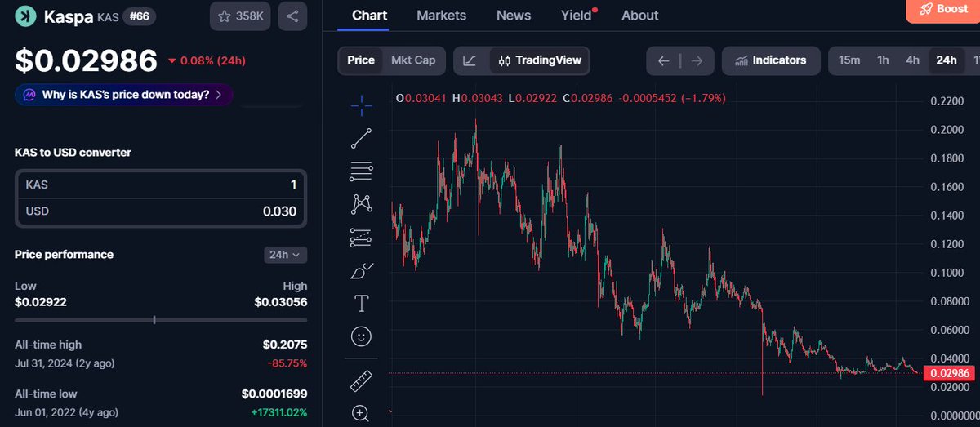Open the Chart tab
The image size is (980, 427).
(369, 16)
